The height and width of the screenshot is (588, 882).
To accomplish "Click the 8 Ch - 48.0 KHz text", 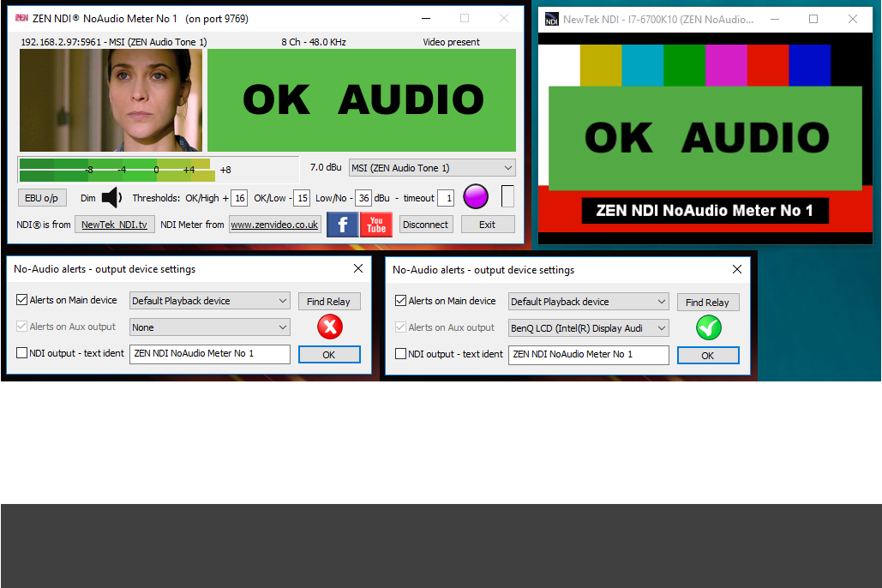I will 314,42.
